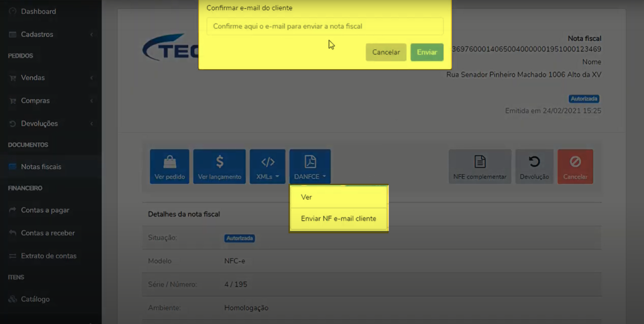Click the document icon in NFE complementar
The width and height of the screenshot is (644, 324).
pyautogui.click(x=480, y=161)
